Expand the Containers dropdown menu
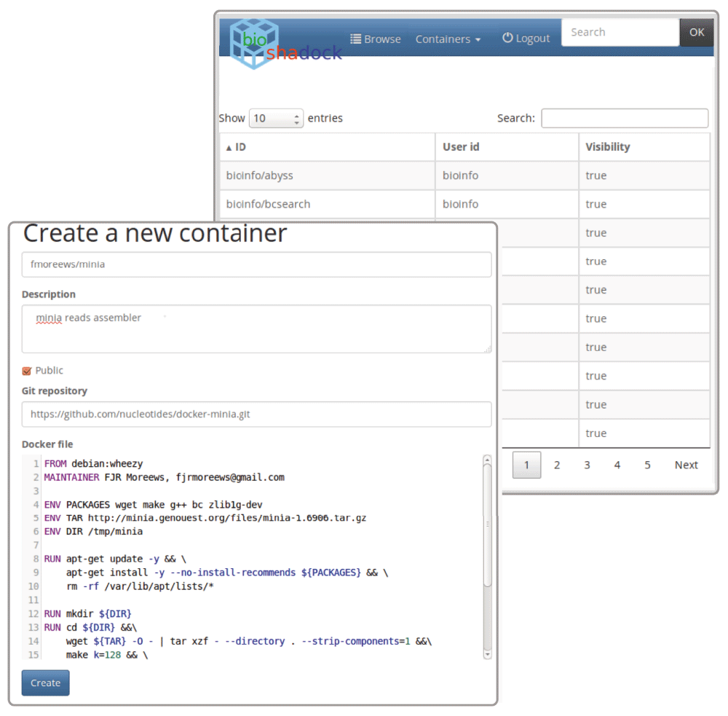The image size is (728, 716). (448, 39)
